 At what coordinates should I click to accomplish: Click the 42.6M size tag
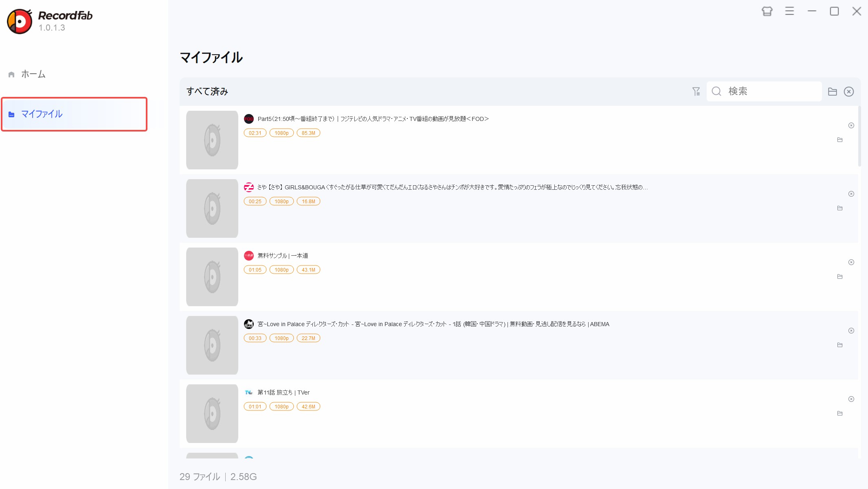point(308,407)
